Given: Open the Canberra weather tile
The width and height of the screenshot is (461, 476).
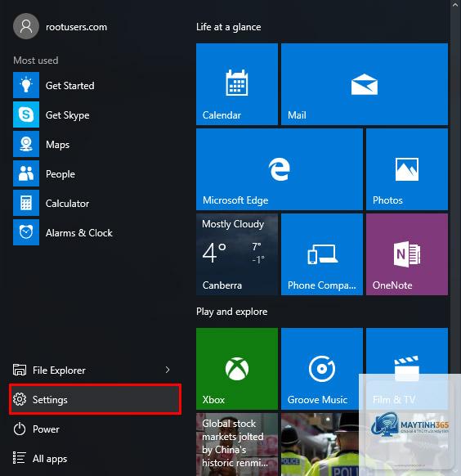Looking at the screenshot, I should (237, 254).
